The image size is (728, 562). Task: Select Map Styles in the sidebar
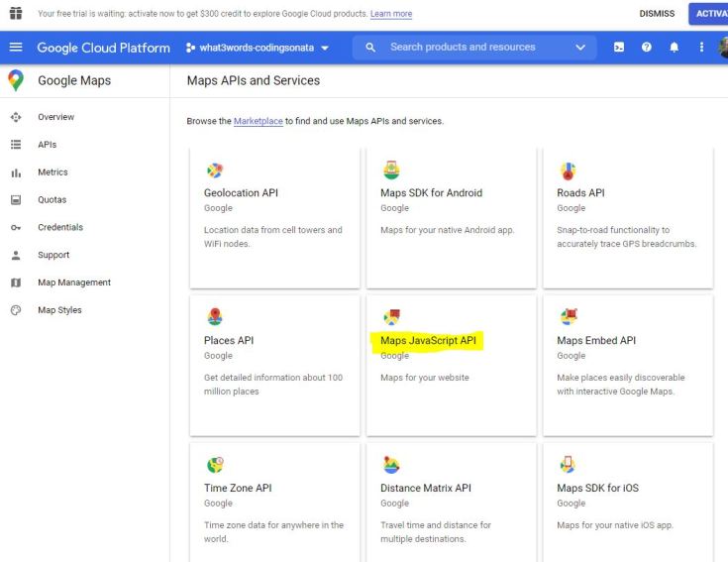point(59,310)
